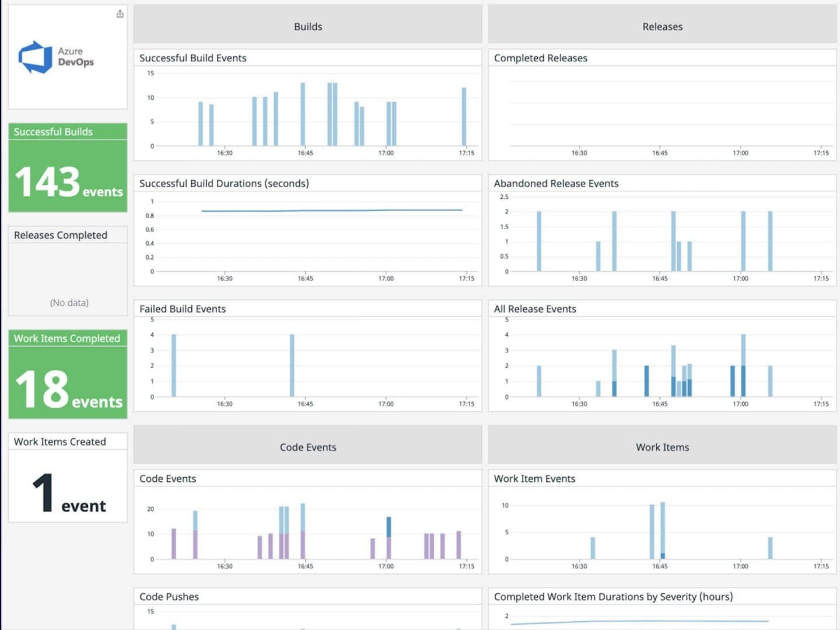Click the All Release Events chart header
This screenshot has height=630, width=840.
(x=535, y=309)
